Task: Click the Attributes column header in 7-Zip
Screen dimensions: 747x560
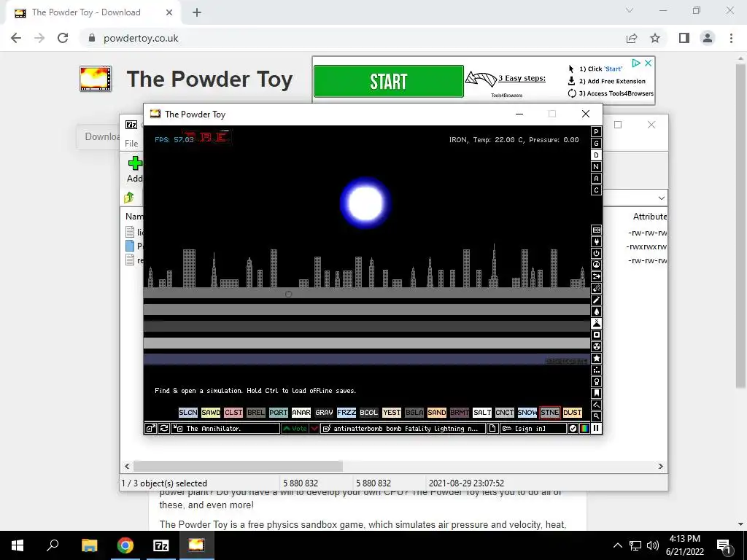Action: (650, 216)
